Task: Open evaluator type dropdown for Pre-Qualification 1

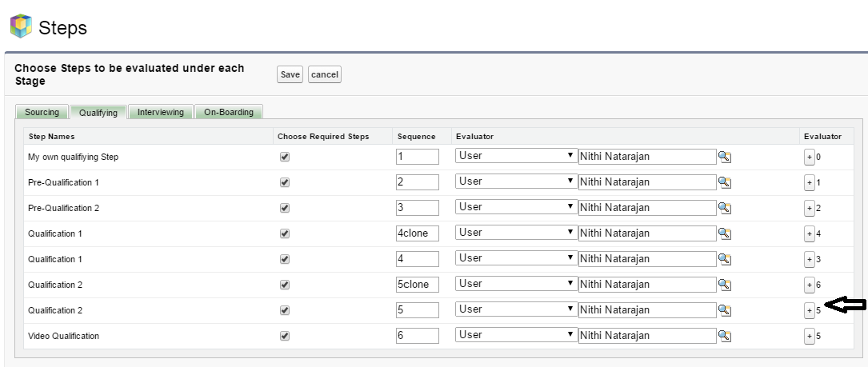Action: click(516, 182)
